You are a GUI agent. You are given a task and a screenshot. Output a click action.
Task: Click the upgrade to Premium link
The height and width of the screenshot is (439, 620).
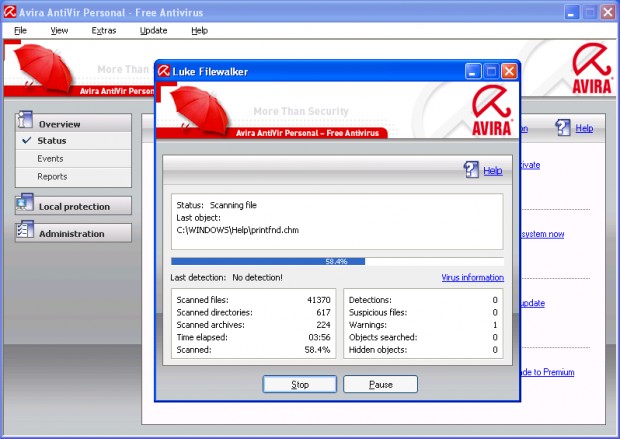point(547,372)
